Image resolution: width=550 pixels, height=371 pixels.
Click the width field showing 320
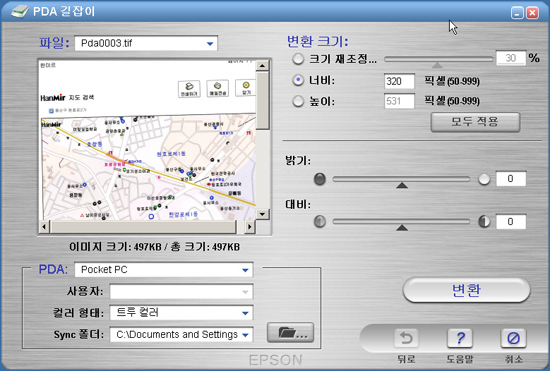[399, 81]
